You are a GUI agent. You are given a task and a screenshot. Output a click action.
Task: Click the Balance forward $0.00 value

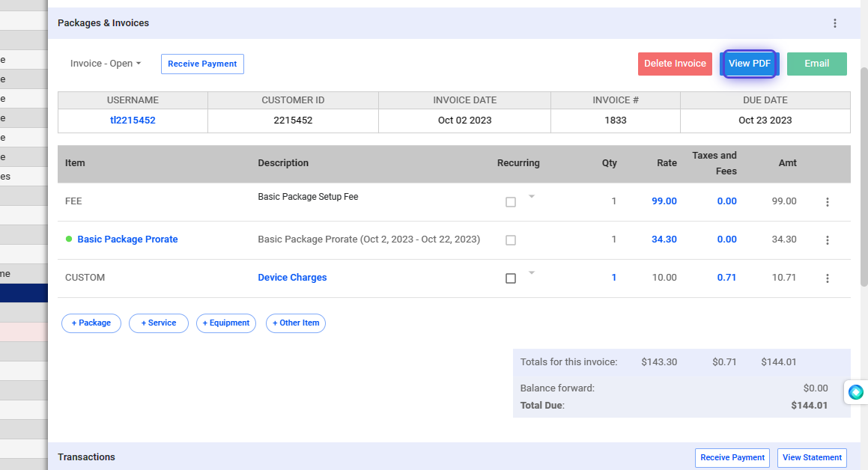[x=816, y=388]
